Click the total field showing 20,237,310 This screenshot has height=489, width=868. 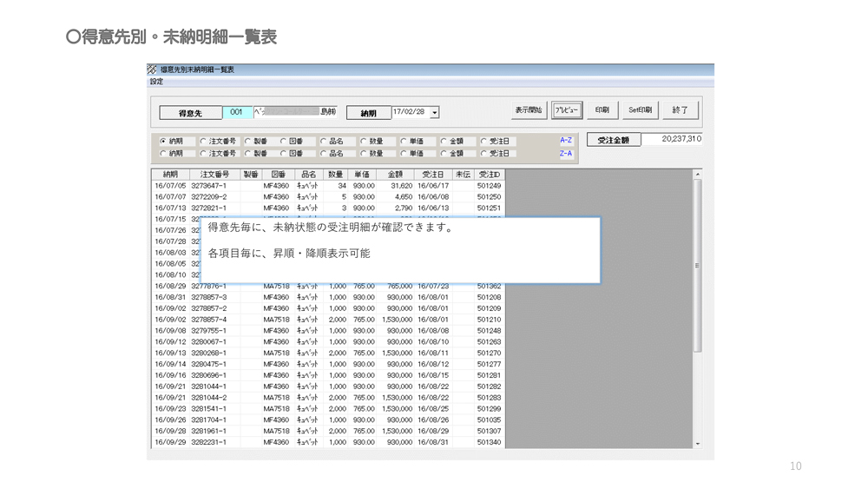672,139
